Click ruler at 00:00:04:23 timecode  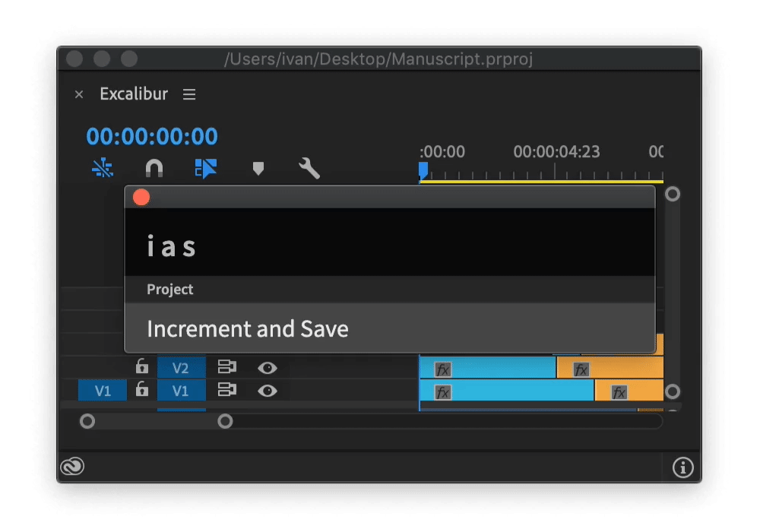556,152
